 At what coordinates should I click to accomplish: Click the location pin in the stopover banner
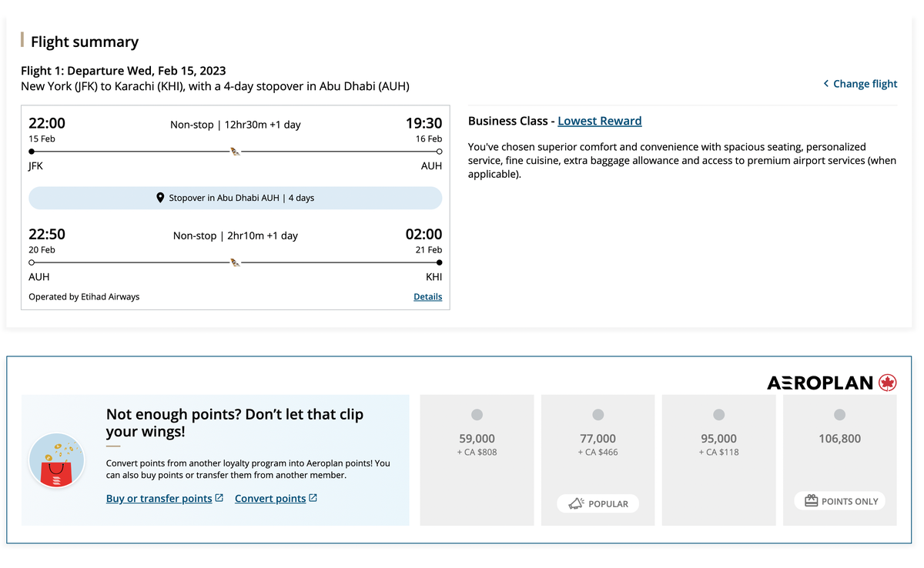click(x=160, y=197)
